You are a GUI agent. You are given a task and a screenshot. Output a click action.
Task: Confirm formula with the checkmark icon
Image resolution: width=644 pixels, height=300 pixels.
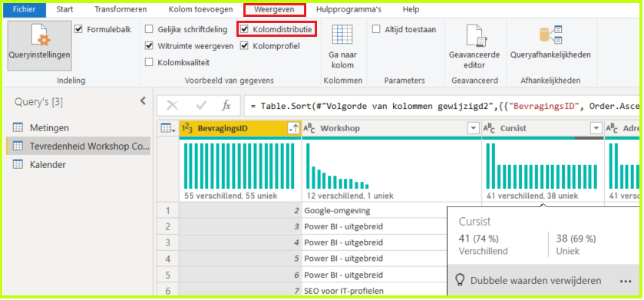[x=201, y=107]
